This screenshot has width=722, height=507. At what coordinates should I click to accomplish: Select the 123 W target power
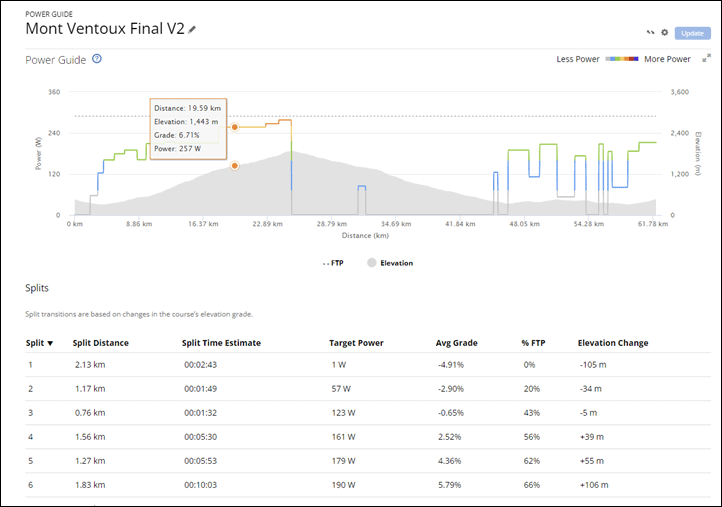tap(344, 413)
